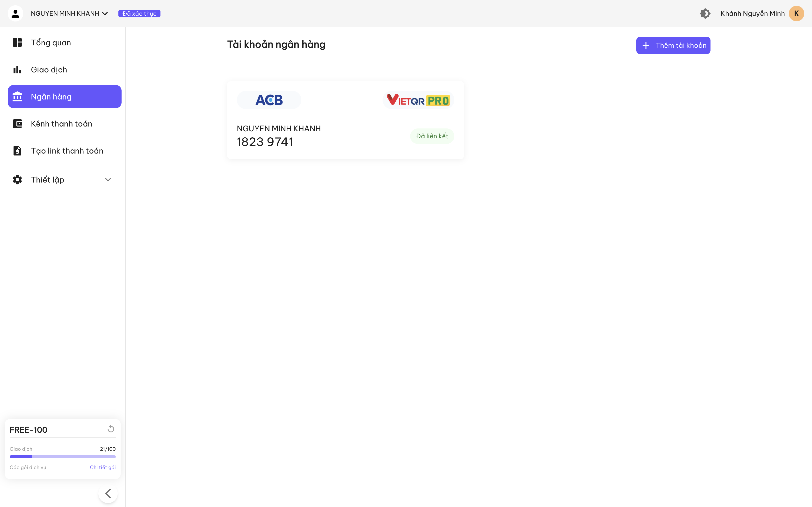The width and height of the screenshot is (812, 507).
Task: Open the Giao dịch menu entry
Action: click(x=49, y=70)
